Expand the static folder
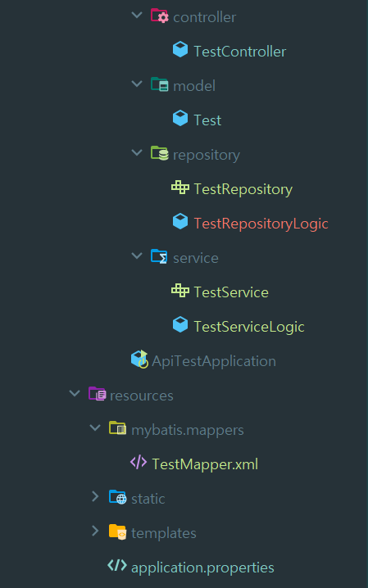This screenshot has width=368, height=588. pyautogui.click(x=95, y=496)
